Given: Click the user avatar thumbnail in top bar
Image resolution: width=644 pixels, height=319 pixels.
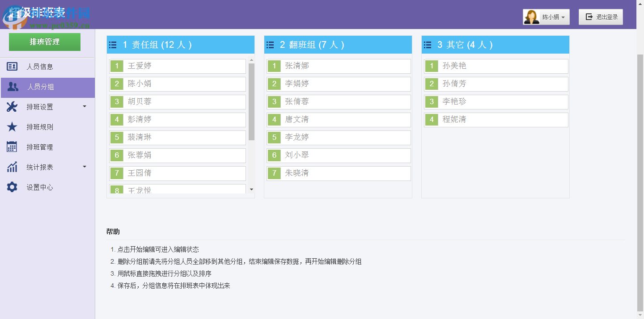Looking at the screenshot, I should 532,17.
